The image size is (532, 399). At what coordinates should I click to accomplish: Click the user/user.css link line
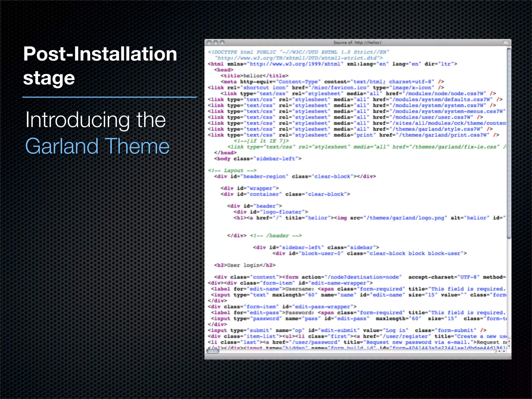click(345, 117)
